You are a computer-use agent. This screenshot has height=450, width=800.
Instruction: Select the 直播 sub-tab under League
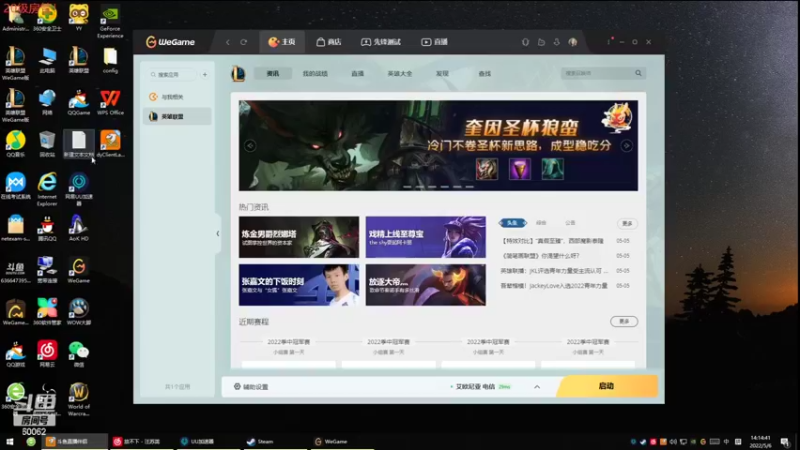pos(358,73)
